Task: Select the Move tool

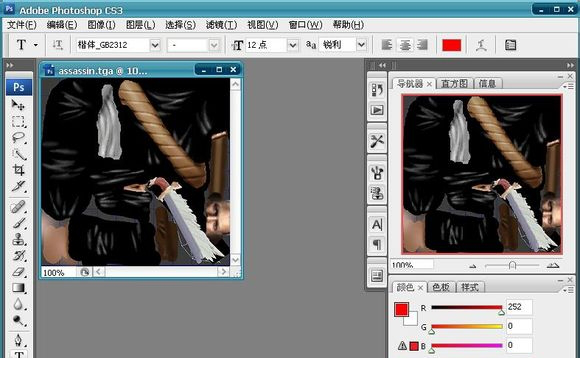Action: click(18, 105)
